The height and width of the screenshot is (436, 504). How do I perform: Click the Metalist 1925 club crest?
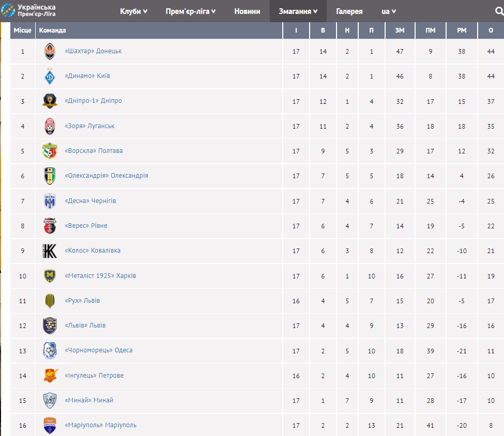pos(50,276)
